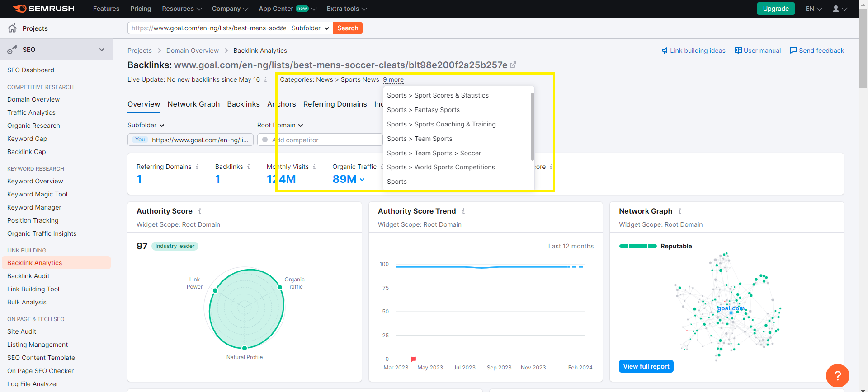
Task: Open Site Audit in sidebar
Action: (22, 331)
